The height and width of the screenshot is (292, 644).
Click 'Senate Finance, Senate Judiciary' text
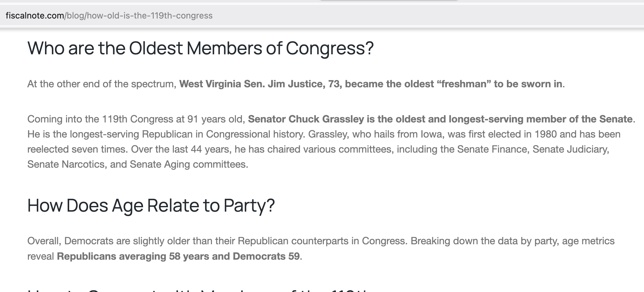[x=533, y=149]
